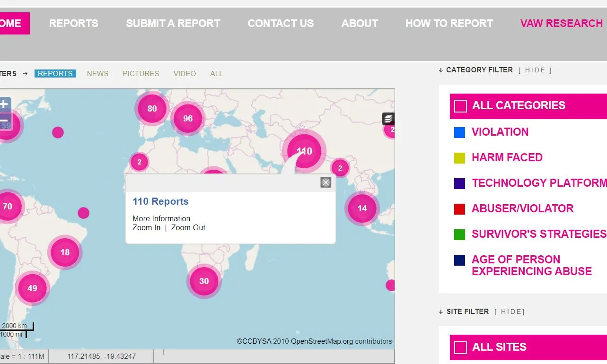
Task: Click More Information in the popup
Action: tap(161, 218)
